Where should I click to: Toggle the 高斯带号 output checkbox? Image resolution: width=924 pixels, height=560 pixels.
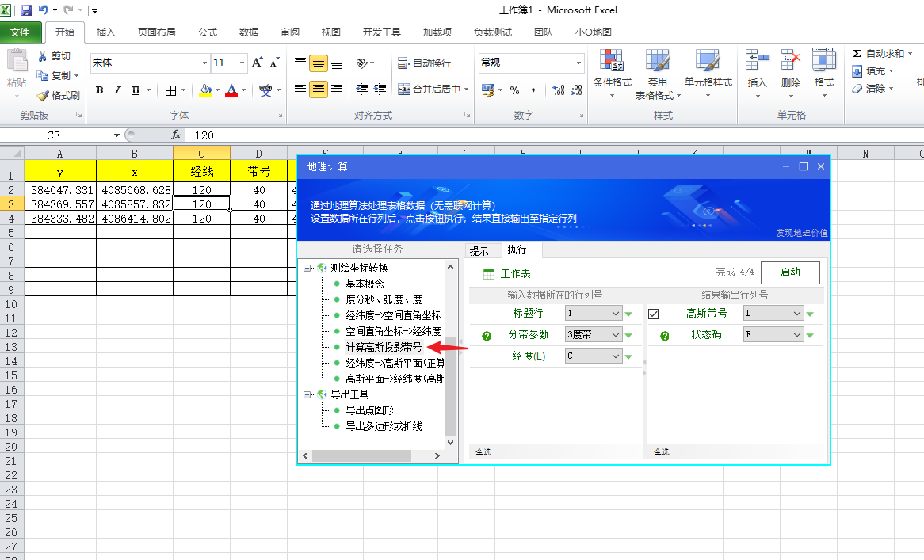click(x=654, y=314)
